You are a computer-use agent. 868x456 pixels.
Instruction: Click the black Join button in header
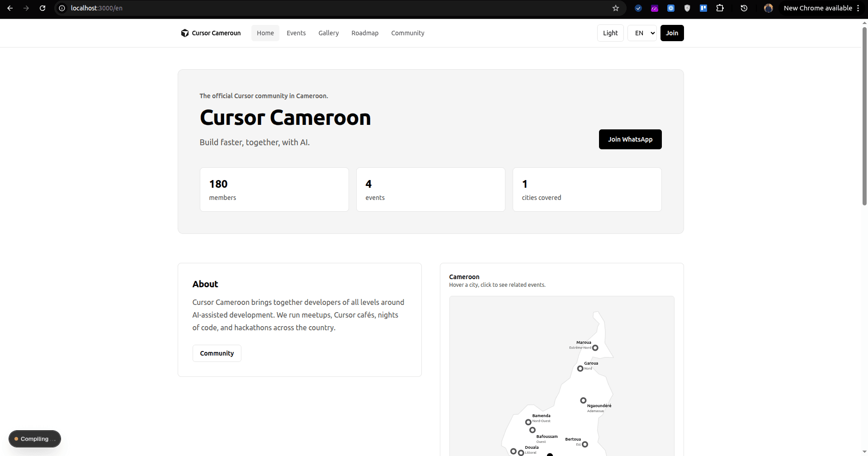(x=672, y=33)
